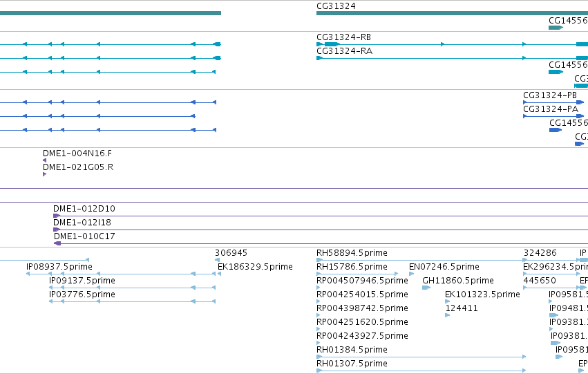Screen dimensions: 588x374
Task: Click the RP004251620.5prime label
Action: tap(362, 322)
